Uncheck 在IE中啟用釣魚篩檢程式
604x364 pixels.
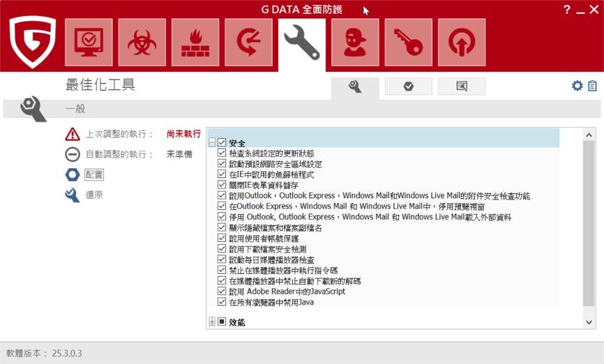(222, 174)
